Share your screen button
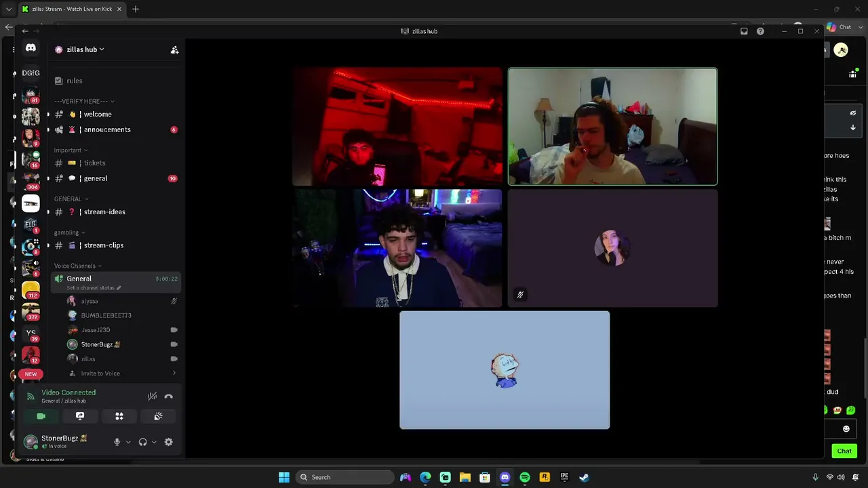 point(80,416)
